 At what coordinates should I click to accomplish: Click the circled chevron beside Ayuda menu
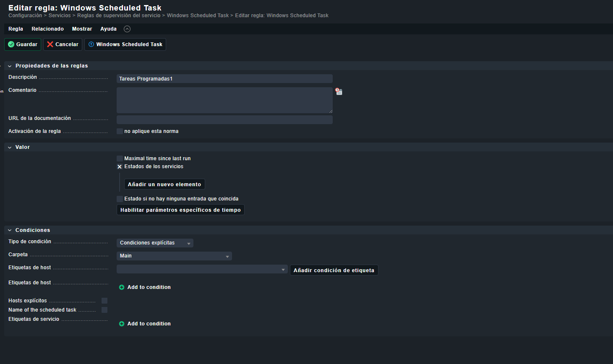point(127,29)
